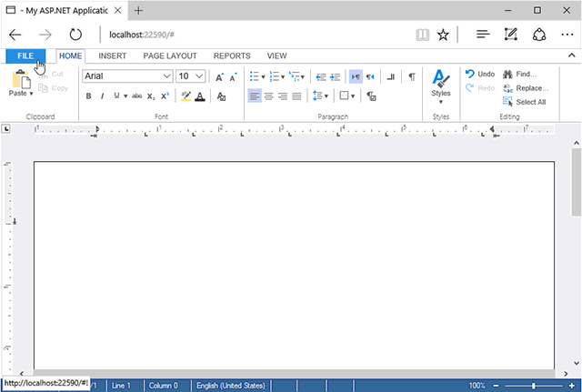The image size is (582, 392).
Task: Expand the underline style arrow
Action: [125, 96]
